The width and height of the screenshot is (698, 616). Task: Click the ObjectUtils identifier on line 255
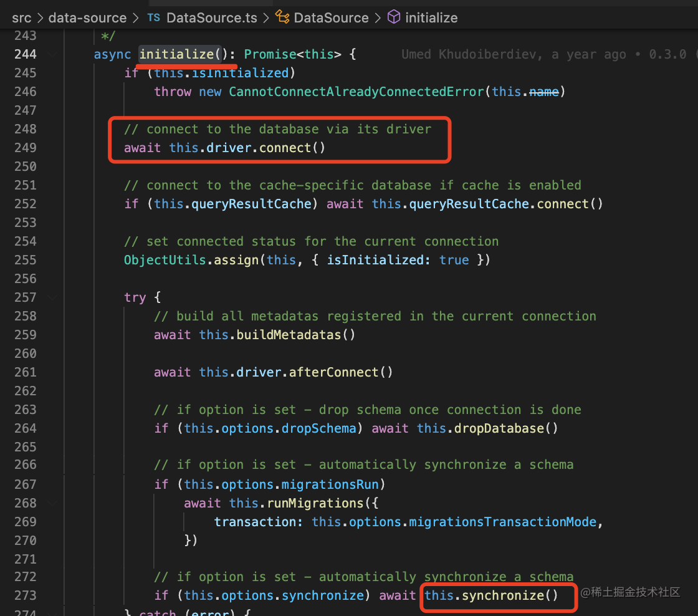pos(165,260)
